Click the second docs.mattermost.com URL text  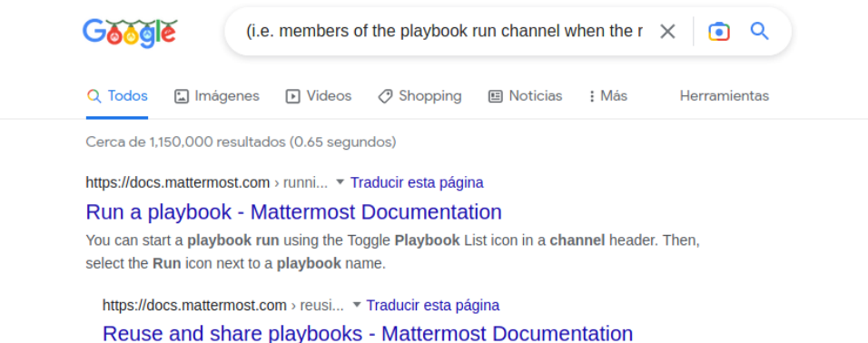[x=194, y=305]
